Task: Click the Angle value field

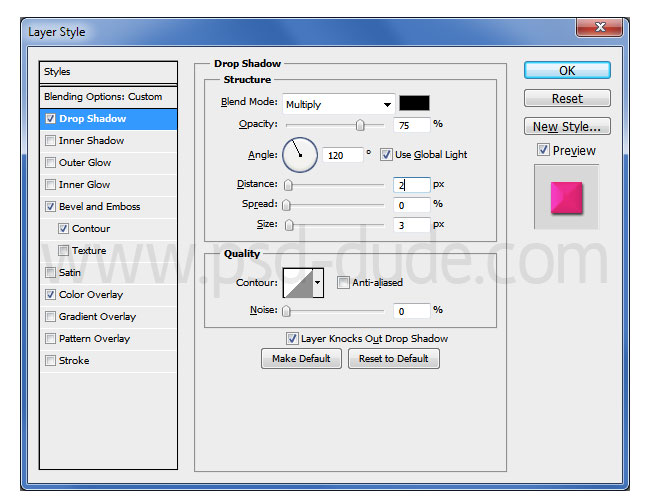Action: [342, 155]
